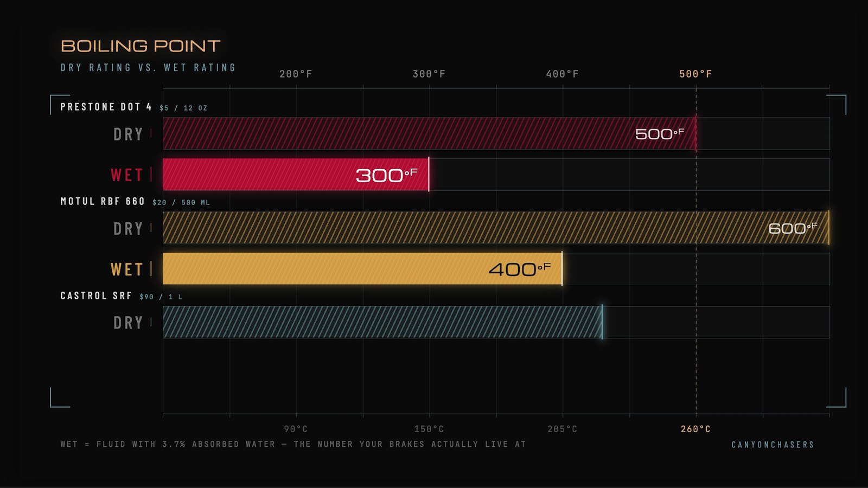Click the 400°F value inside the yellow bar
The image size is (868, 488).
[520, 269]
